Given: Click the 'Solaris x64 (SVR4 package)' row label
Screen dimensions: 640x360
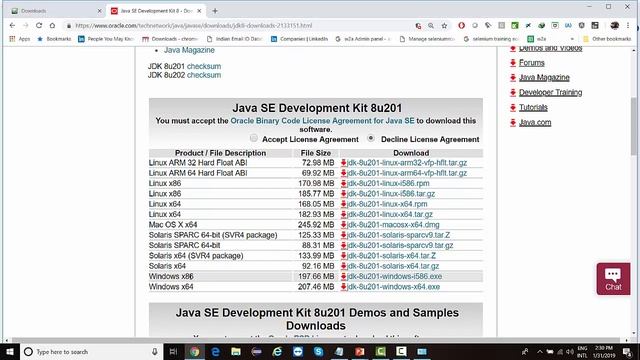Looking at the screenshot, I should [x=196, y=256].
